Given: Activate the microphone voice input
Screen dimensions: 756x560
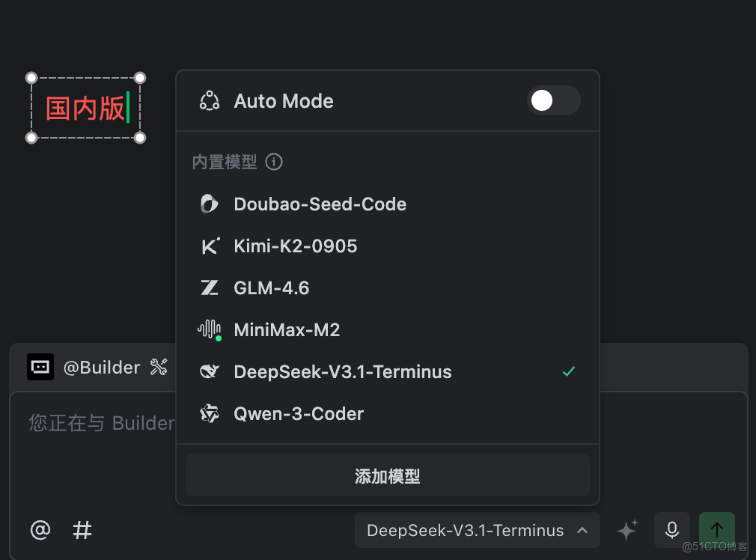Looking at the screenshot, I should point(672,530).
